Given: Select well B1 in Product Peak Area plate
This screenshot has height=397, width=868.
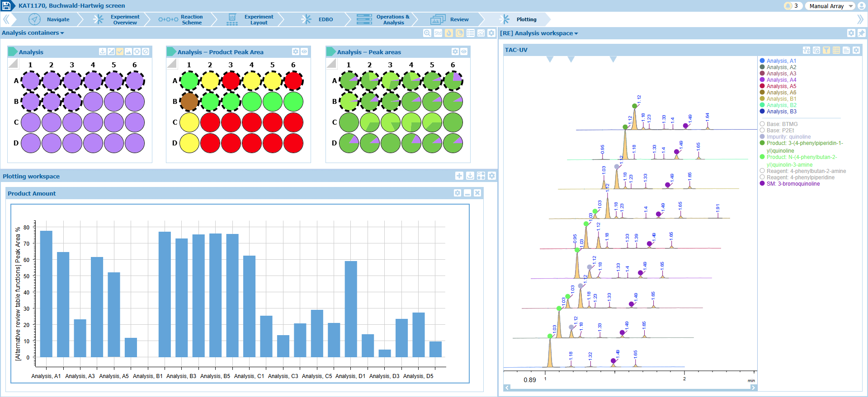Looking at the screenshot, I should pyautogui.click(x=189, y=102).
